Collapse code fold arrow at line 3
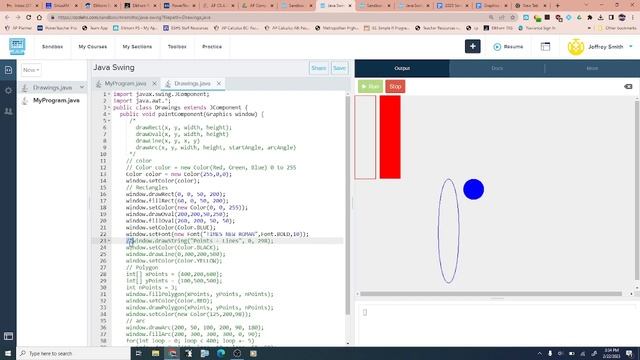Viewport: 640px width, 360px height. pyautogui.click(x=109, y=107)
